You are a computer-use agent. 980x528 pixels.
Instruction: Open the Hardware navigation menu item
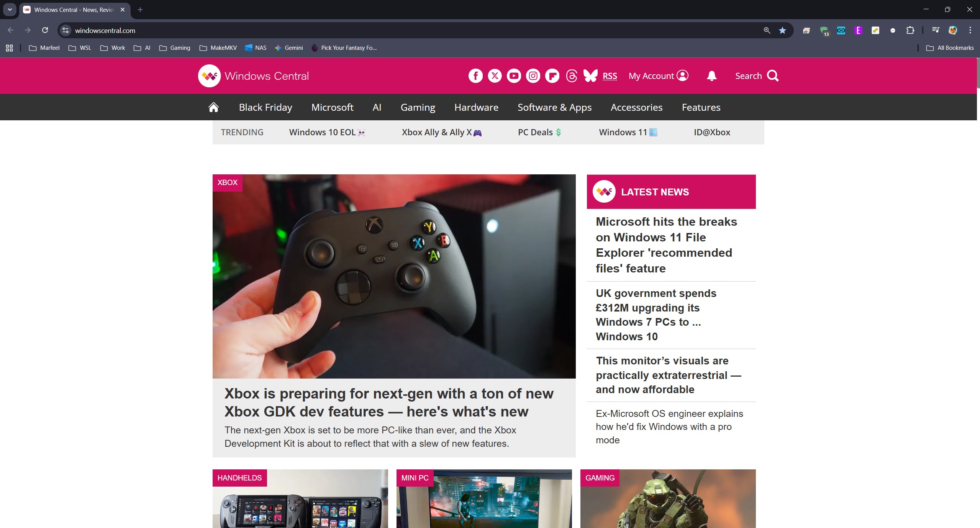[476, 107]
